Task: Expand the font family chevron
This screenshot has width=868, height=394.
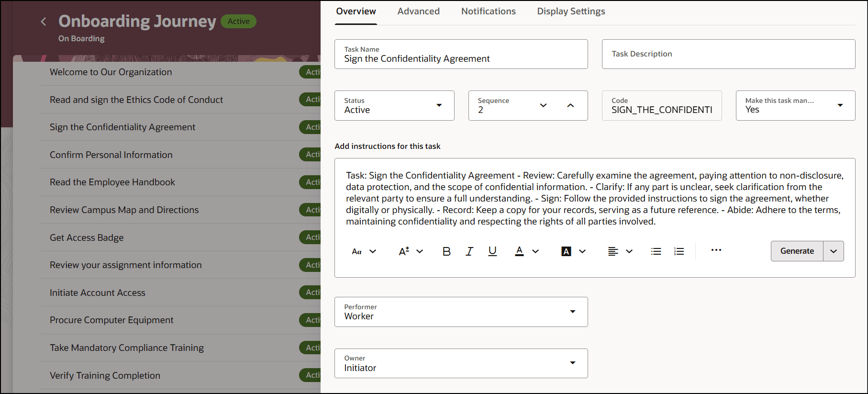Action: tap(373, 251)
